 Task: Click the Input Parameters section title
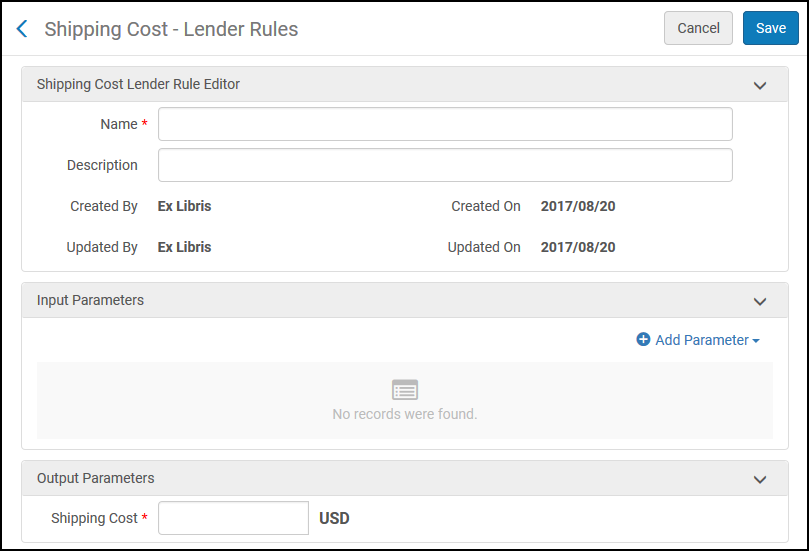coord(90,300)
